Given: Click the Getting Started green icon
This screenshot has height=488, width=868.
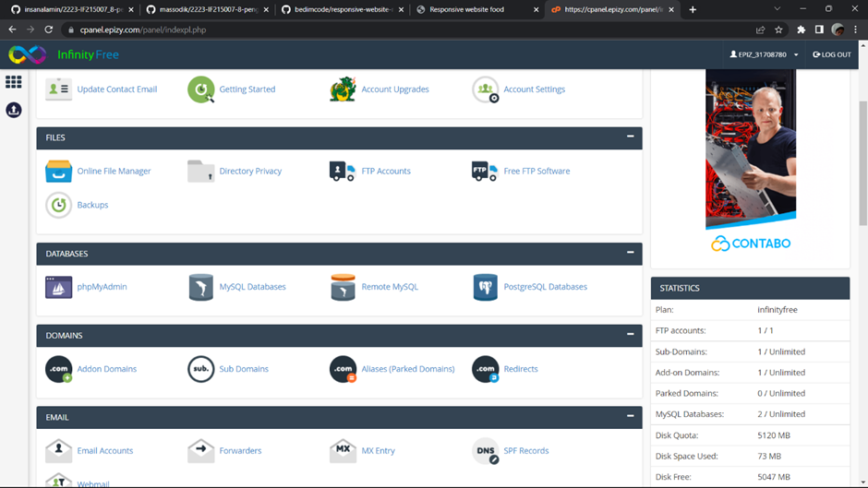Looking at the screenshot, I should [x=201, y=89].
